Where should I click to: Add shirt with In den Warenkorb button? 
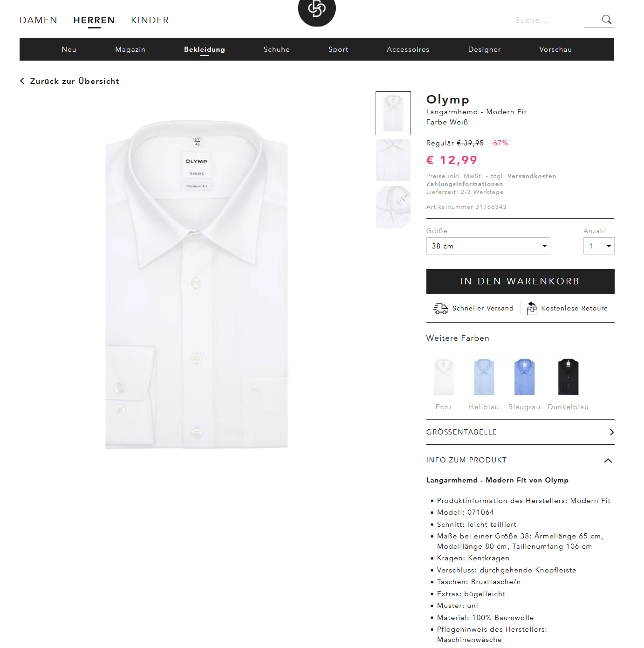click(520, 282)
